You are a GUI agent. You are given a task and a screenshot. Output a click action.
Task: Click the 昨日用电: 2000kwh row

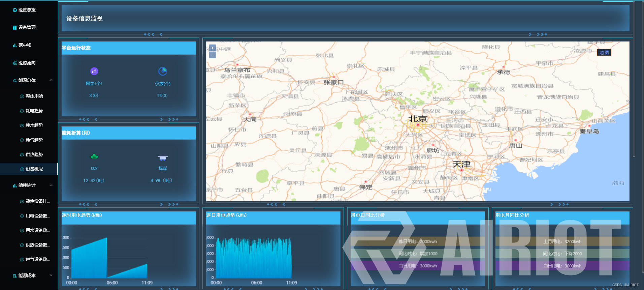[418, 241]
